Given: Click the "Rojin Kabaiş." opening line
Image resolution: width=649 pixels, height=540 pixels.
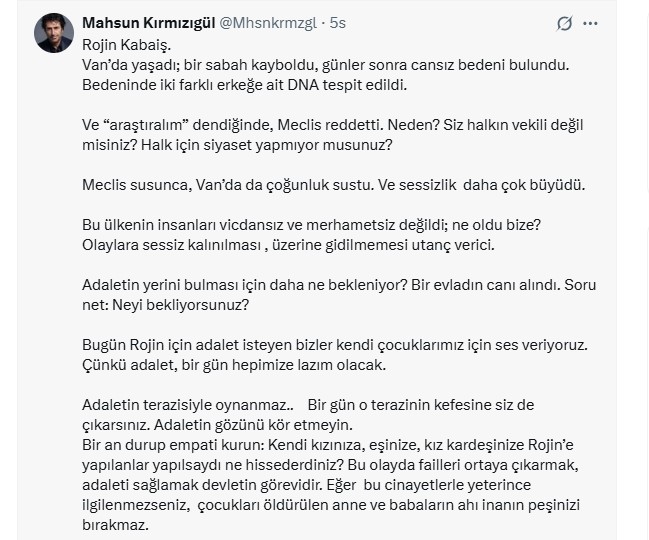Looking at the screenshot, I should click(127, 44).
